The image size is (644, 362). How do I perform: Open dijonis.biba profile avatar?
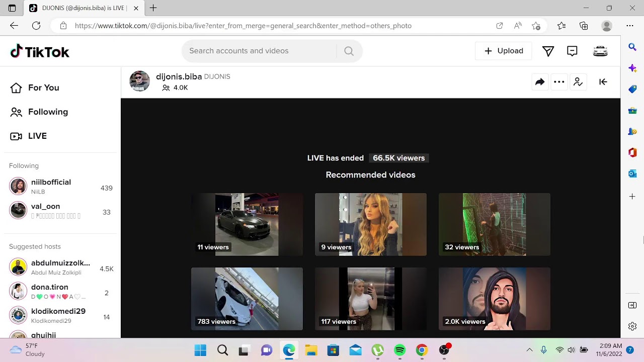140,81
